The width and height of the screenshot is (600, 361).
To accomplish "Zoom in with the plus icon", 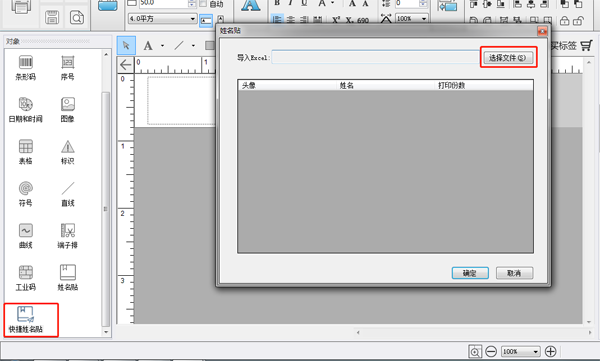I will point(550,351).
